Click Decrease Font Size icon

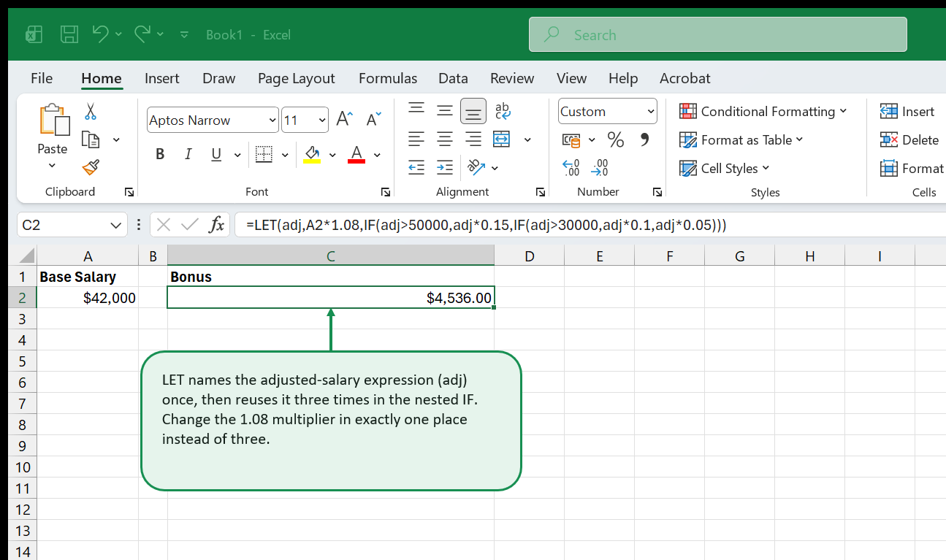point(373,120)
